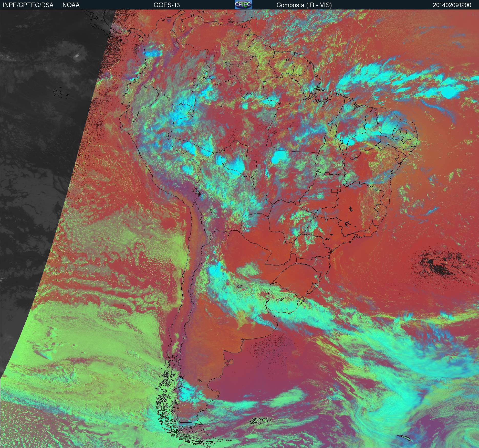Image resolution: width=479 pixels, height=448 pixels.
Task: Click the 201402091200 timestamp
Action: (x=452, y=5)
